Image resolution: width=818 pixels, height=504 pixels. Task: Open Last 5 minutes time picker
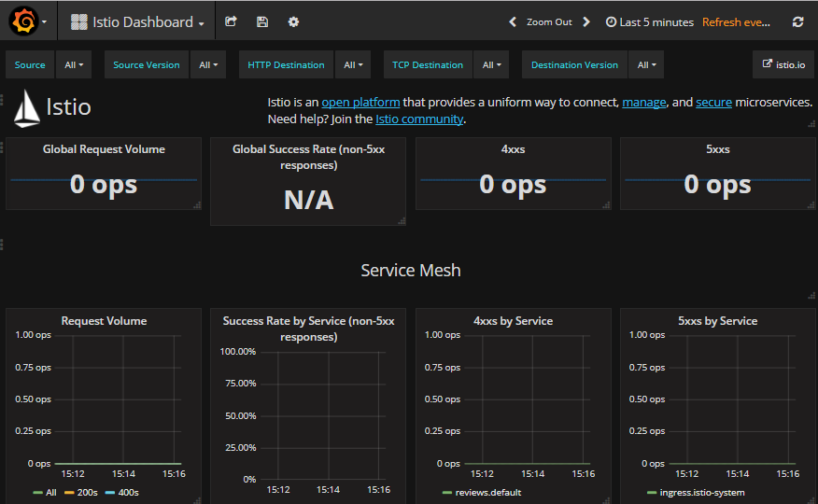[649, 21]
